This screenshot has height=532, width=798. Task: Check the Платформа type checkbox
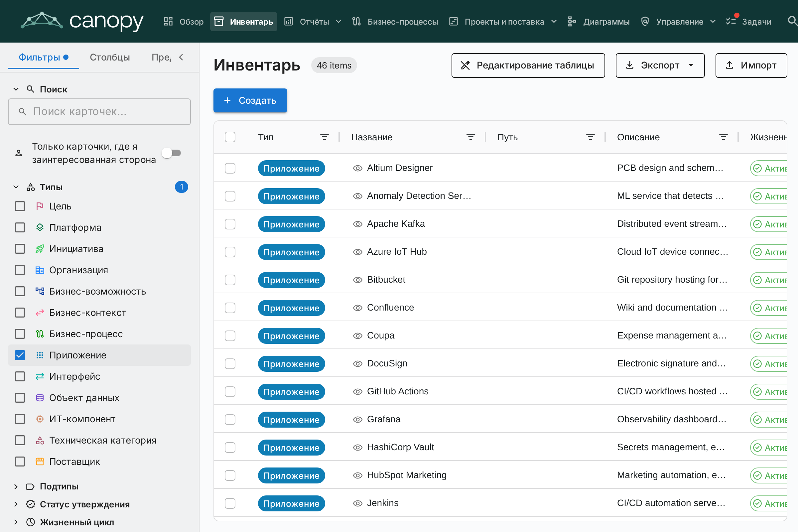[x=20, y=228]
